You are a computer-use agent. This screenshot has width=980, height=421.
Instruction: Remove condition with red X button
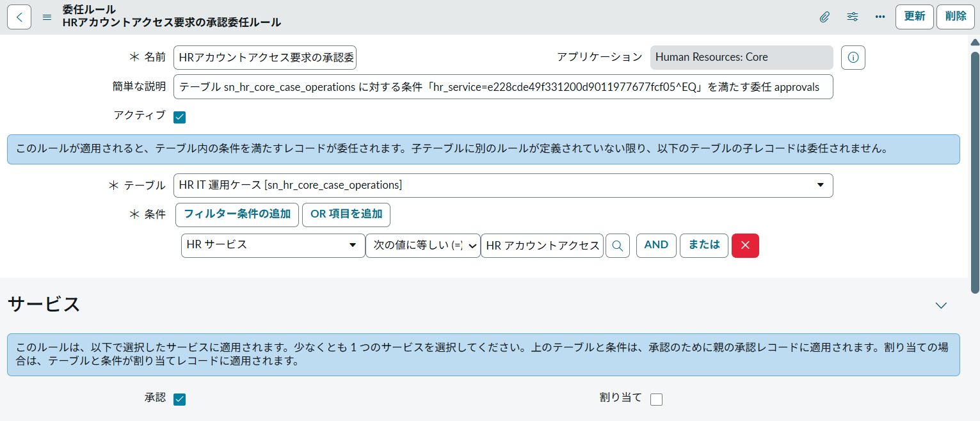(x=745, y=246)
